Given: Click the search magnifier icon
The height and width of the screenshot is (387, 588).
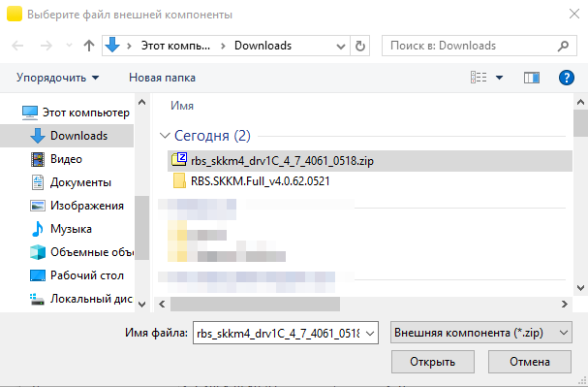Looking at the screenshot, I should (563, 46).
